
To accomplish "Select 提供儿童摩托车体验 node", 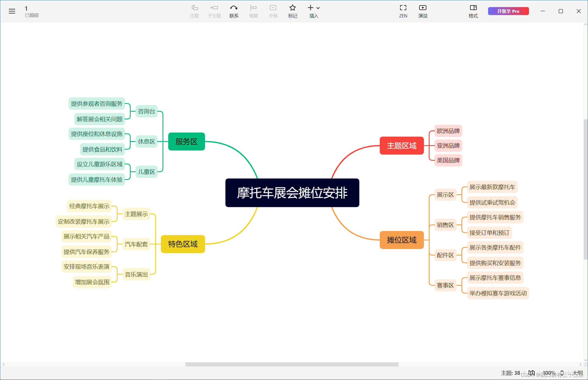I will pos(97,180).
